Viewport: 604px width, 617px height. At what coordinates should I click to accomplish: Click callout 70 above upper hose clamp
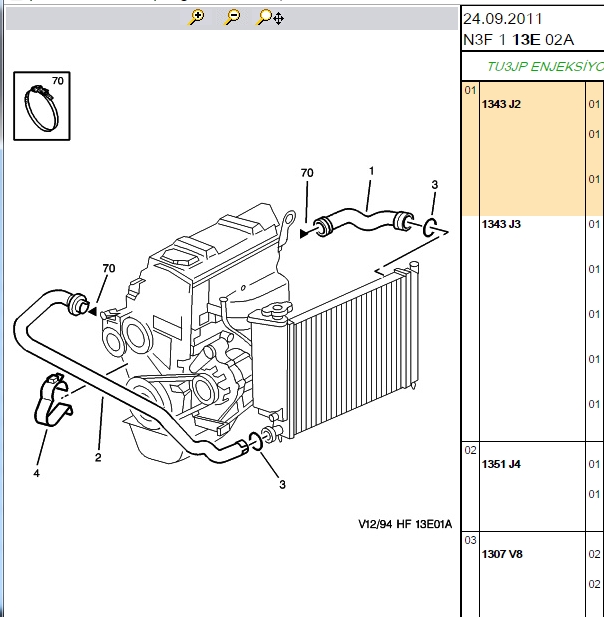click(307, 173)
